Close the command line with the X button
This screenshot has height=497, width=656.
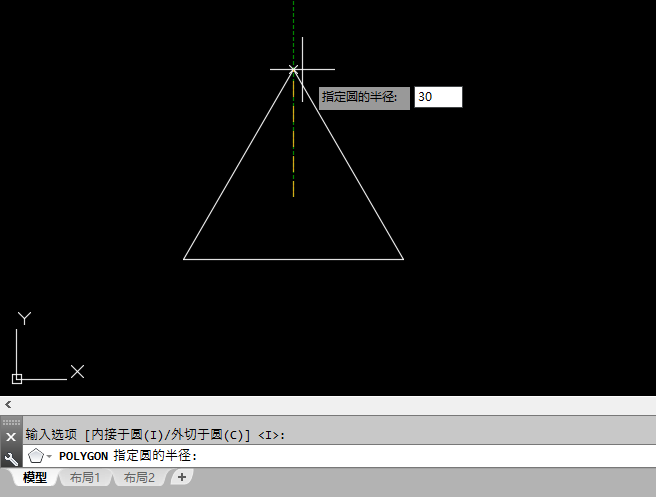[11, 437]
